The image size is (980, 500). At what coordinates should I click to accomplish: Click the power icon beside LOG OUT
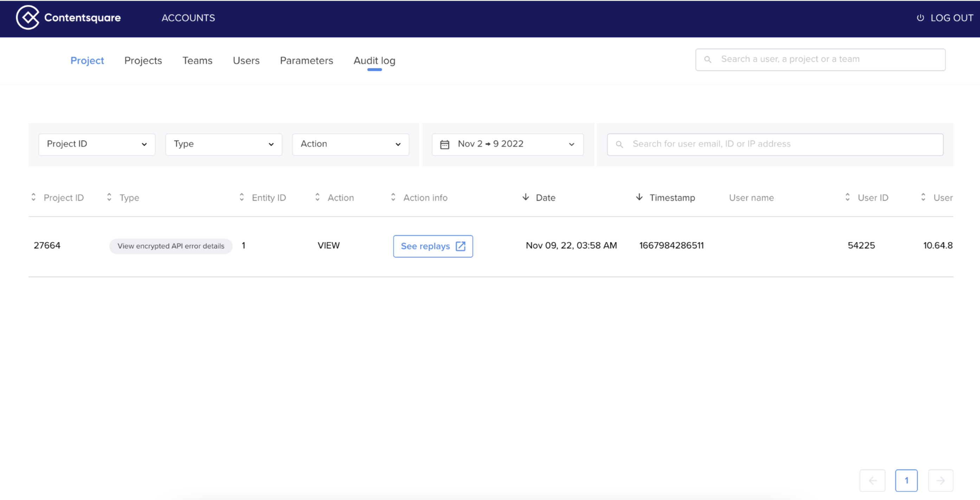(x=920, y=18)
